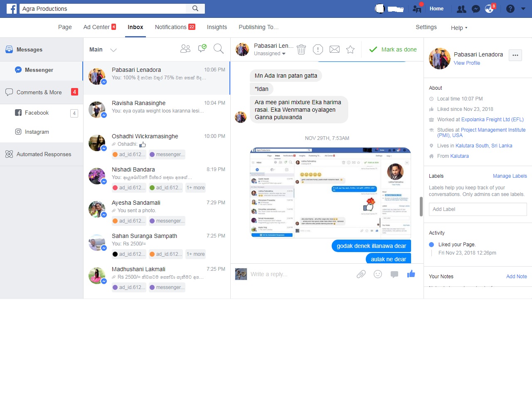Screen dimensions: 532x402
Task: Click '1+ more' labels on Nishadi Bandara row
Action: click(195, 188)
